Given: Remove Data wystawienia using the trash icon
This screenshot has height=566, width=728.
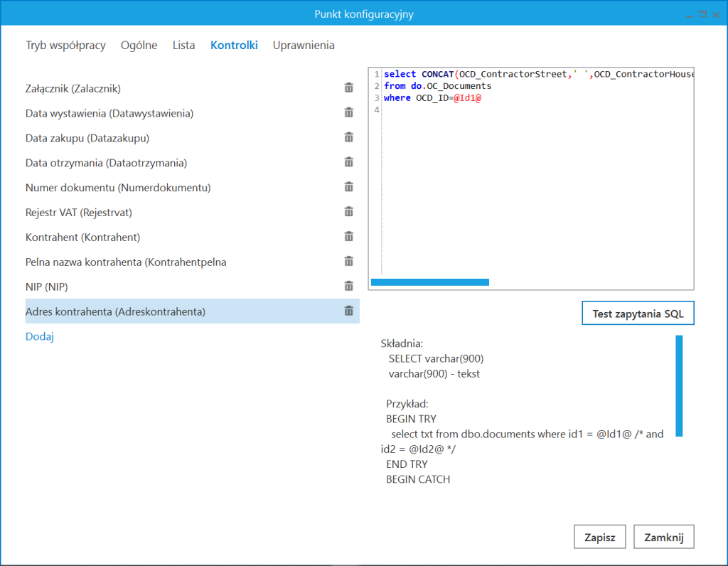Looking at the screenshot, I should click(x=348, y=112).
